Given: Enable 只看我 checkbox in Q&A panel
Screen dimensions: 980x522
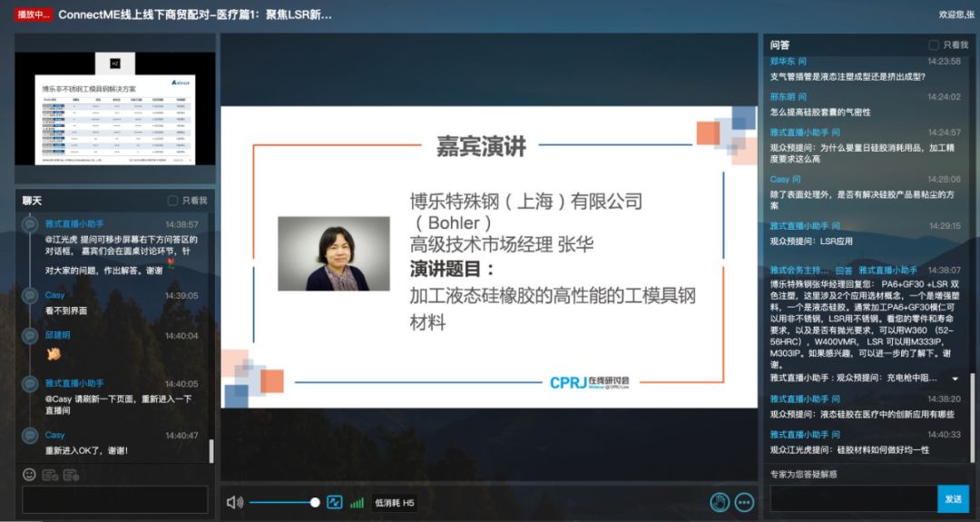Looking at the screenshot, I should pos(934,45).
